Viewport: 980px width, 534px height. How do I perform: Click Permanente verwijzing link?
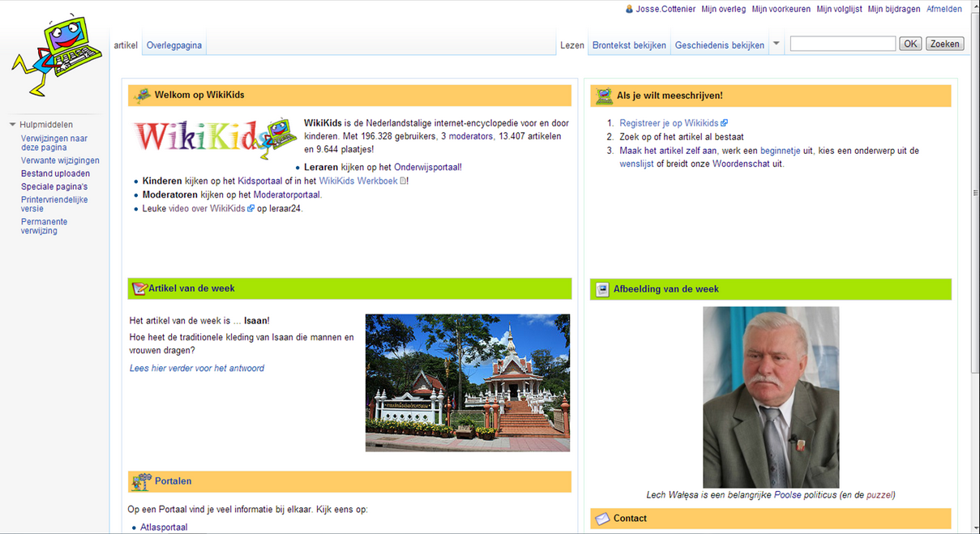point(45,226)
